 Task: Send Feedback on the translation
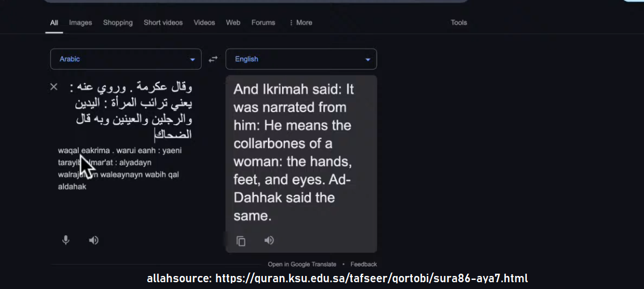point(364,264)
